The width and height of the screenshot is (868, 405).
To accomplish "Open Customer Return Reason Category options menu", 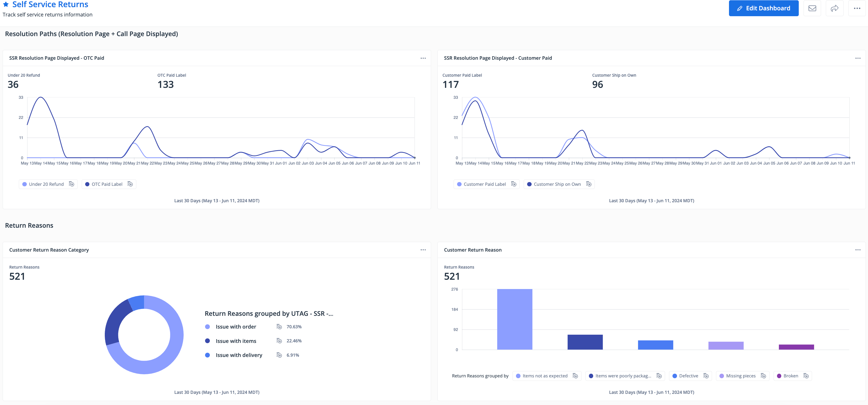I will [x=423, y=250].
